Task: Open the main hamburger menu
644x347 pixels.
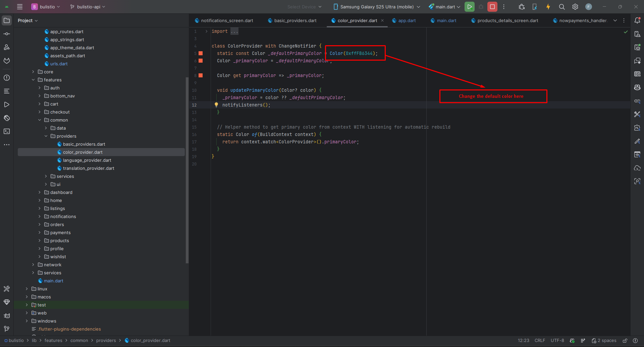Action: 20,7
